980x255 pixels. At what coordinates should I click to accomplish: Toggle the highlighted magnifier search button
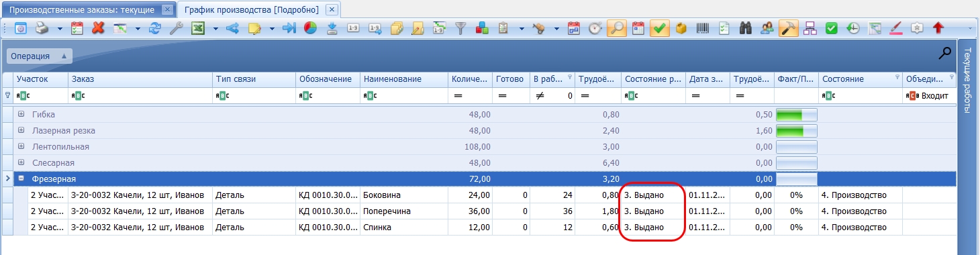(x=617, y=28)
